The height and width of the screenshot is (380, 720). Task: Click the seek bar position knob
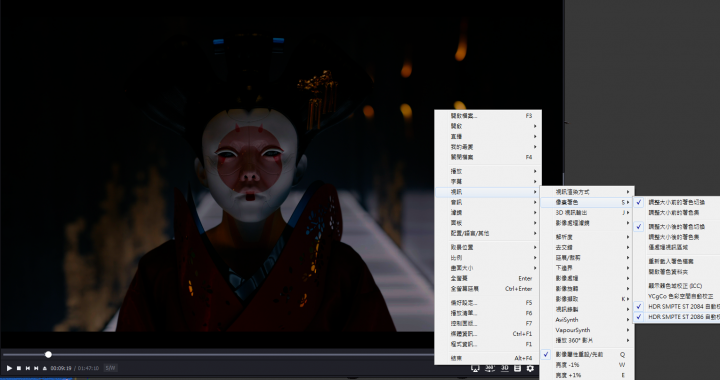48,354
